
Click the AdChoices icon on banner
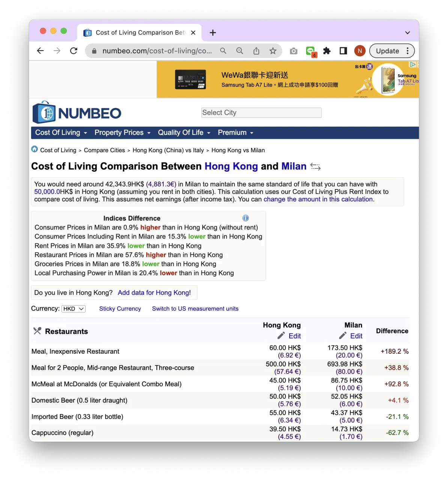coord(413,64)
